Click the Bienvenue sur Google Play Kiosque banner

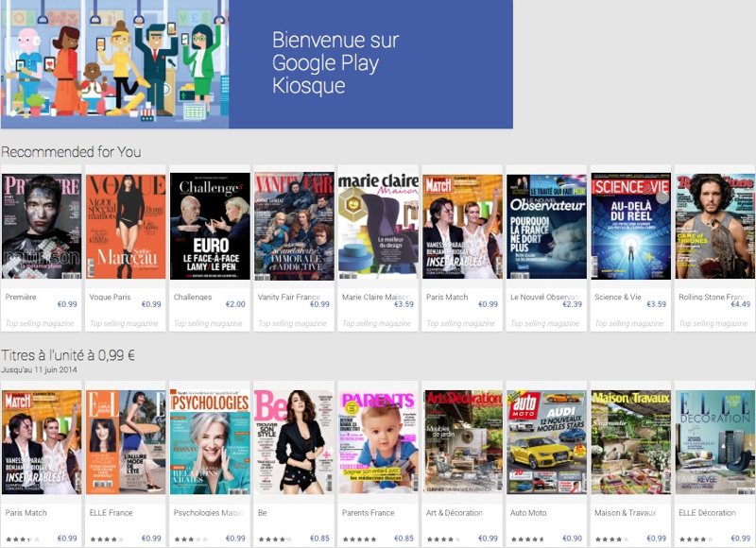point(256,64)
